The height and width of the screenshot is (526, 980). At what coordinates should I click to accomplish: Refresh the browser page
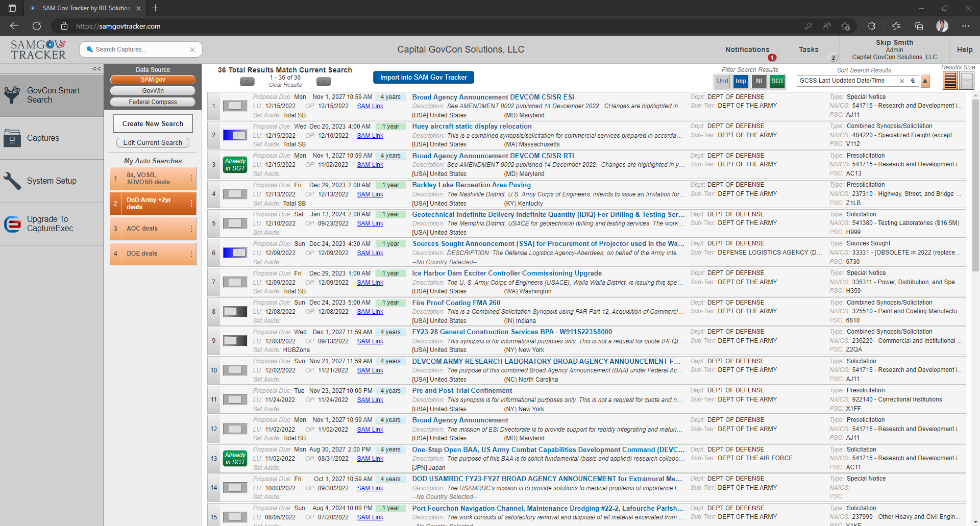(x=37, y=26)
